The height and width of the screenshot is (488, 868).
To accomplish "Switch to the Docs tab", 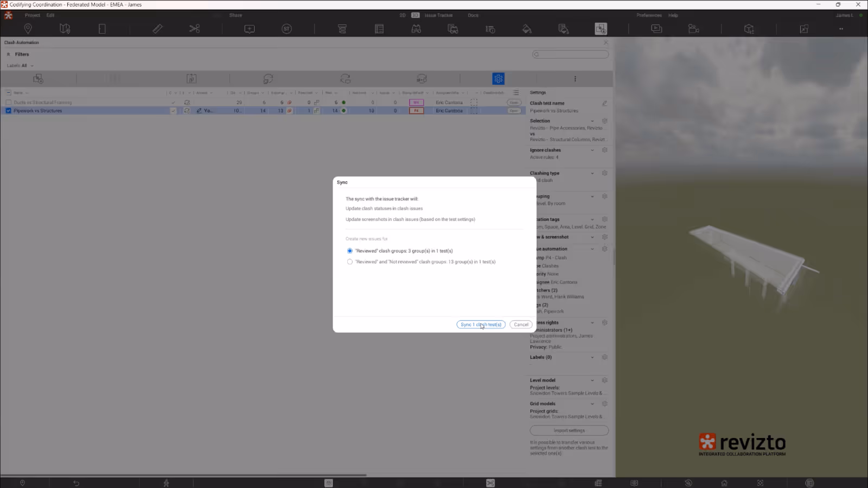I will click(473, 15).
